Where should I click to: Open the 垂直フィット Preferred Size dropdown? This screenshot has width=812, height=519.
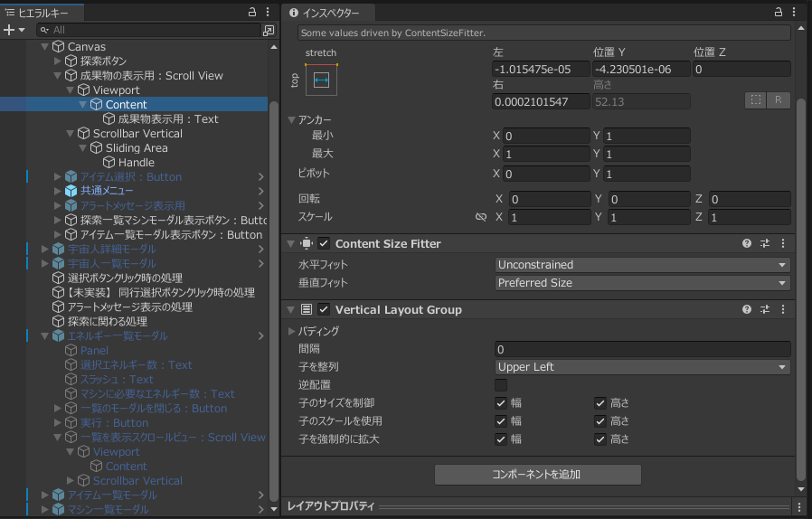tap(642, 283)
